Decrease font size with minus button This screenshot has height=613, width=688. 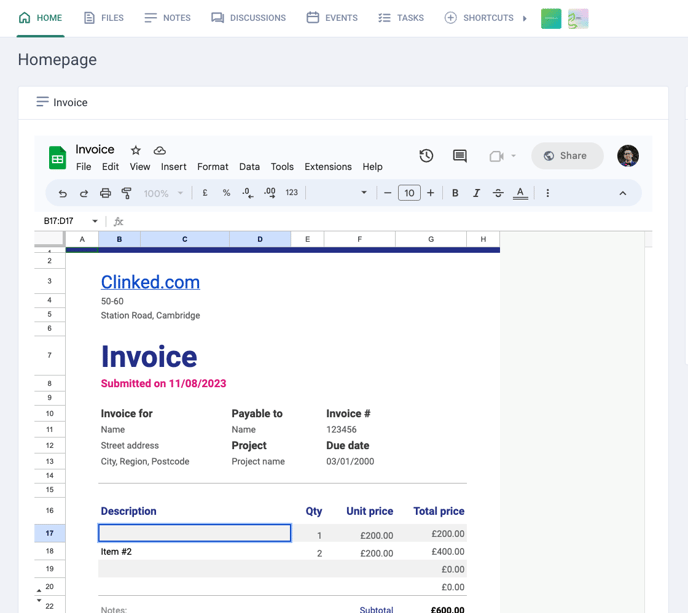coord(387,193)
